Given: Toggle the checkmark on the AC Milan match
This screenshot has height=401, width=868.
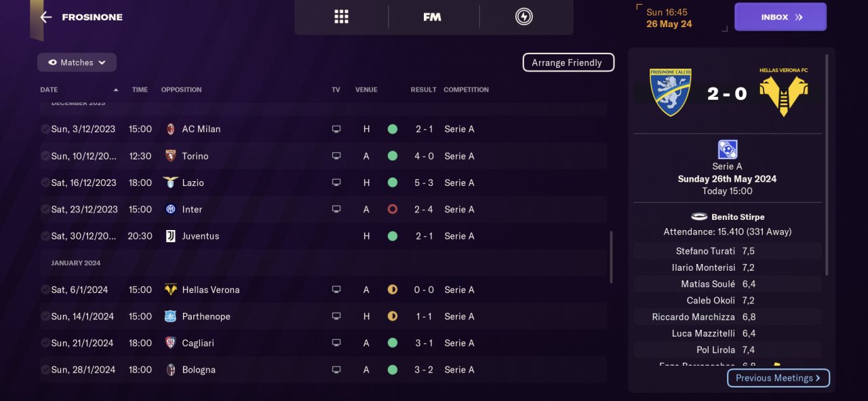Looking at the screenshot, I should (45, 129).
